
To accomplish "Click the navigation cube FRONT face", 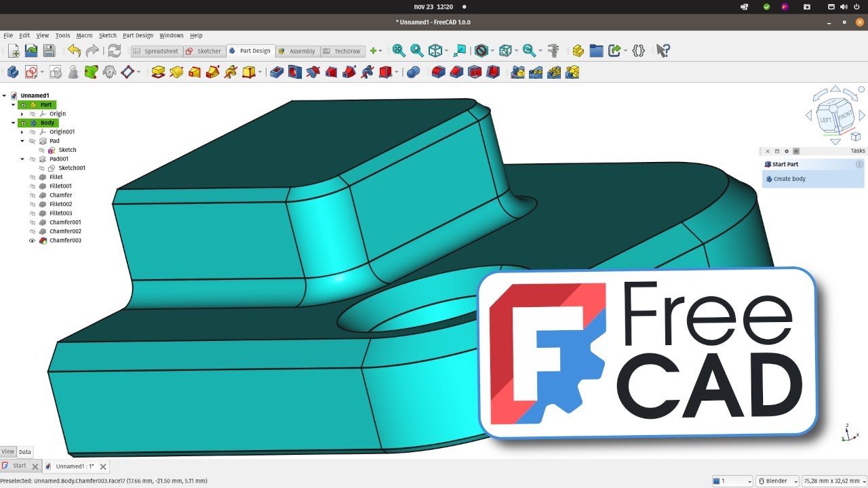I will coord(844,116).
